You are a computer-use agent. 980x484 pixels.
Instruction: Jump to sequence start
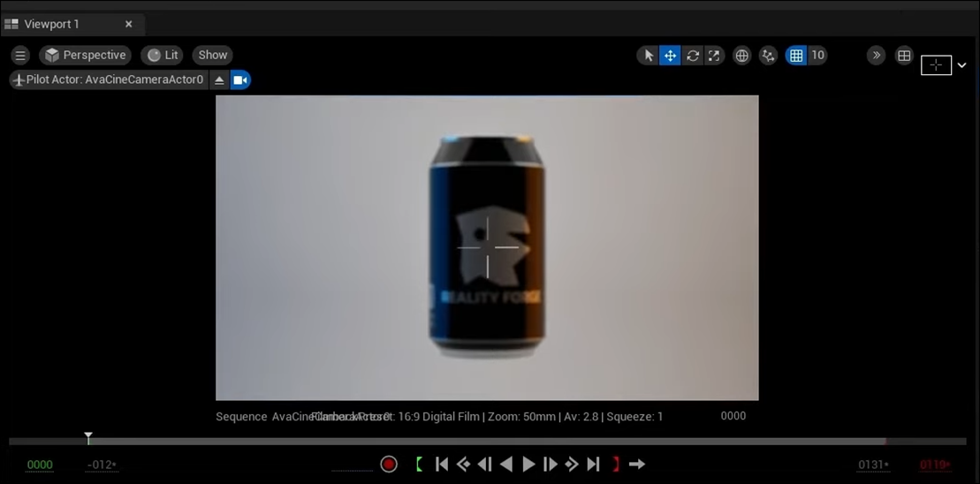[442, 464]
